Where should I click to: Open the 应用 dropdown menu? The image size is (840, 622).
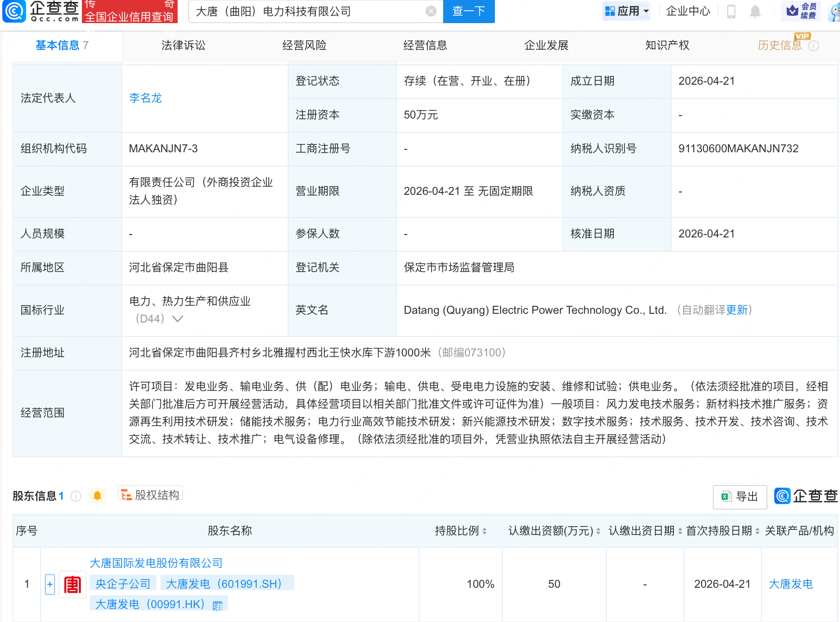click(626, 11)
